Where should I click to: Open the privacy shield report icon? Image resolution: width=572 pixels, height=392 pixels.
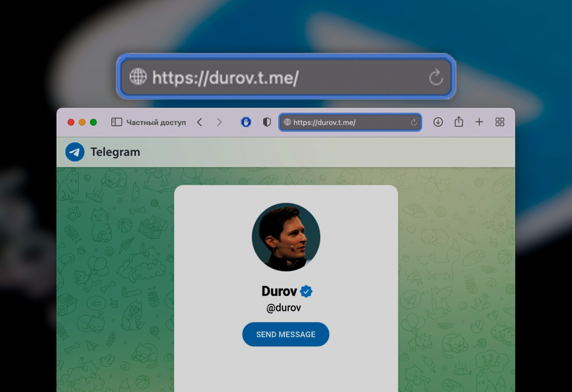pos(267,122)
